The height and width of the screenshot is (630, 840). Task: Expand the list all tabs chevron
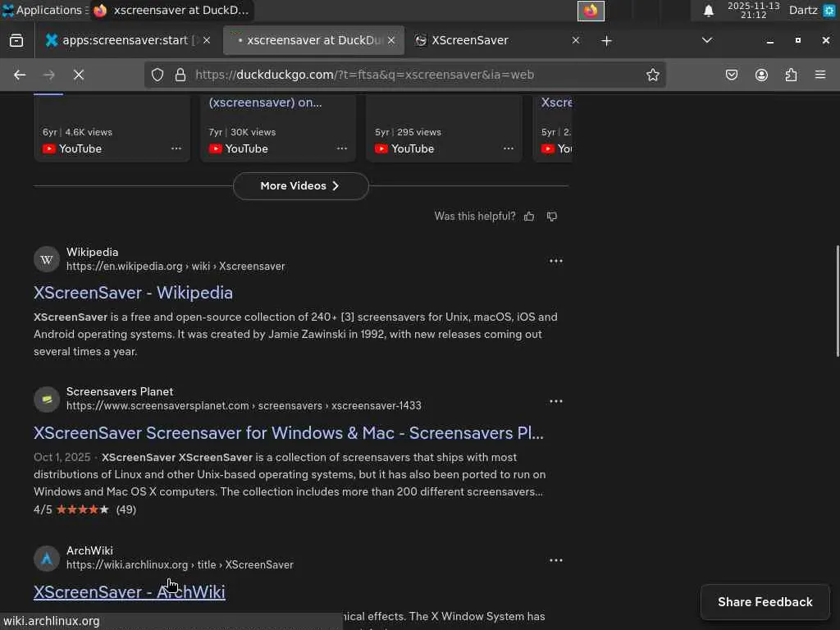707,41
